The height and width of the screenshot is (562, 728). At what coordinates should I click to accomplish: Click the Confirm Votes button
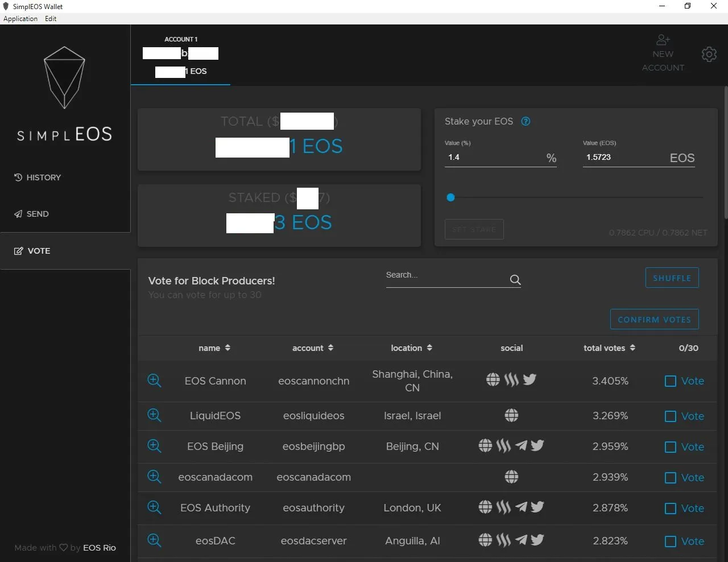coord(654,320)
